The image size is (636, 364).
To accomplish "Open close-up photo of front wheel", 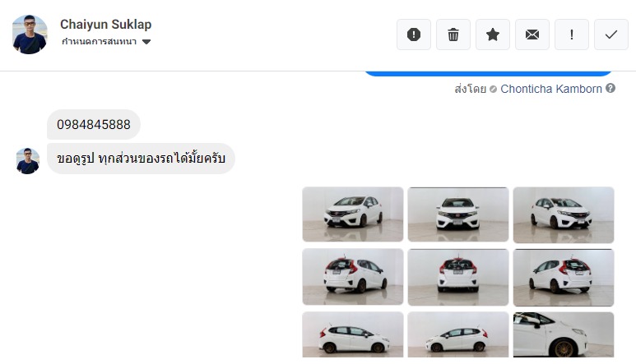I will click(564, 334).
